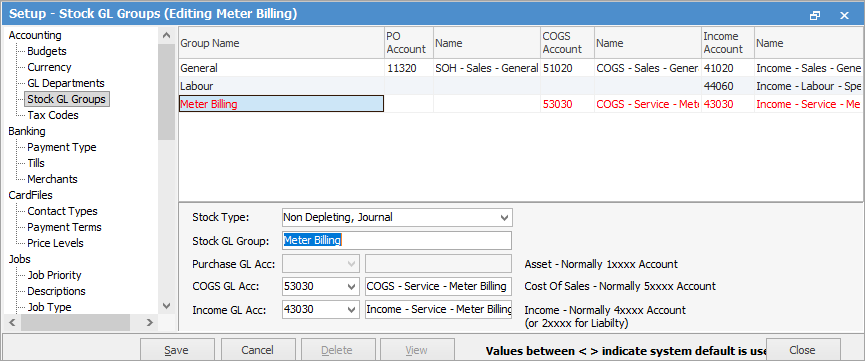Click the tree scrollbar down arrow
The height and width of the screenshot is (361, 865).
[167, 306]
